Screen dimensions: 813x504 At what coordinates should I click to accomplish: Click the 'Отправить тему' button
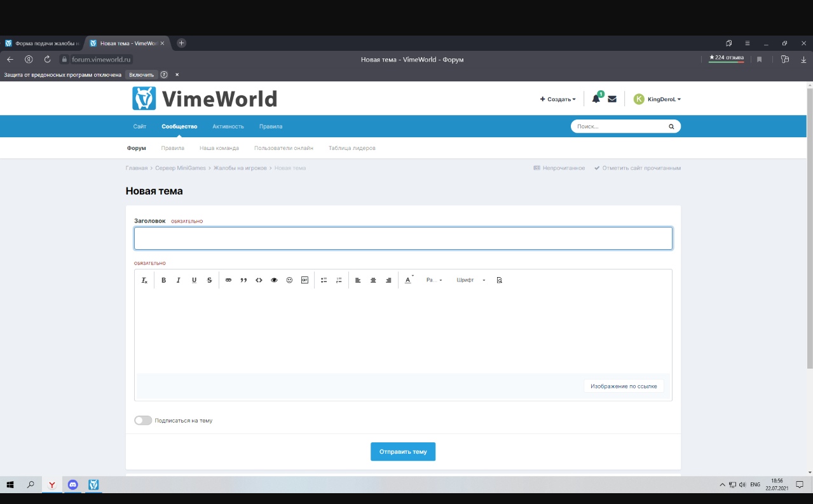pos(403,452)
